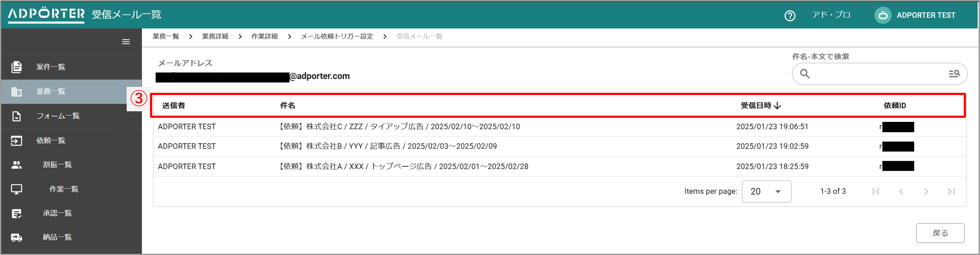
Task: Click the 戻る button
Action: (940, 233)
